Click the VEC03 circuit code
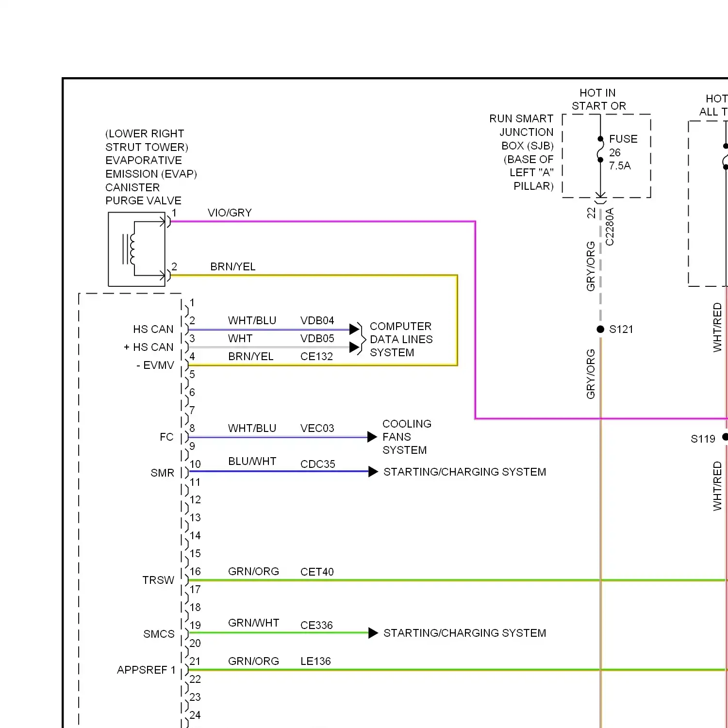Image resolution: width=728 pixels, height=728 pixels. tap(317, 428)
